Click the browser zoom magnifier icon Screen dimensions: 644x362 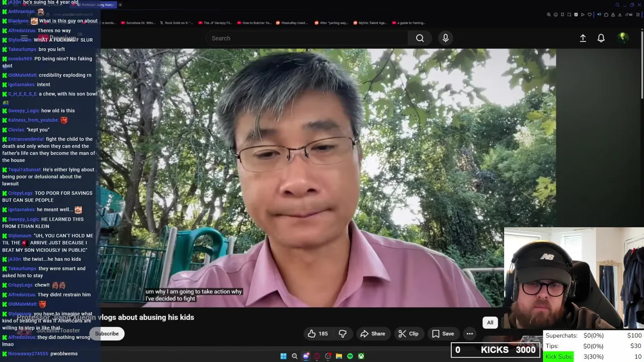(549, 15)
